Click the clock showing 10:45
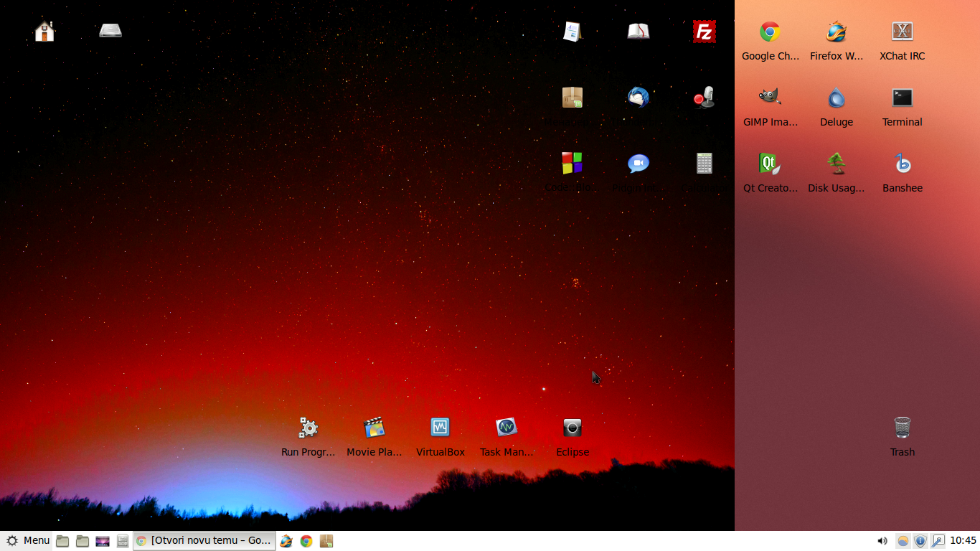Image resolution: width=980 pixels, height=551 pixels. [963, 541]
